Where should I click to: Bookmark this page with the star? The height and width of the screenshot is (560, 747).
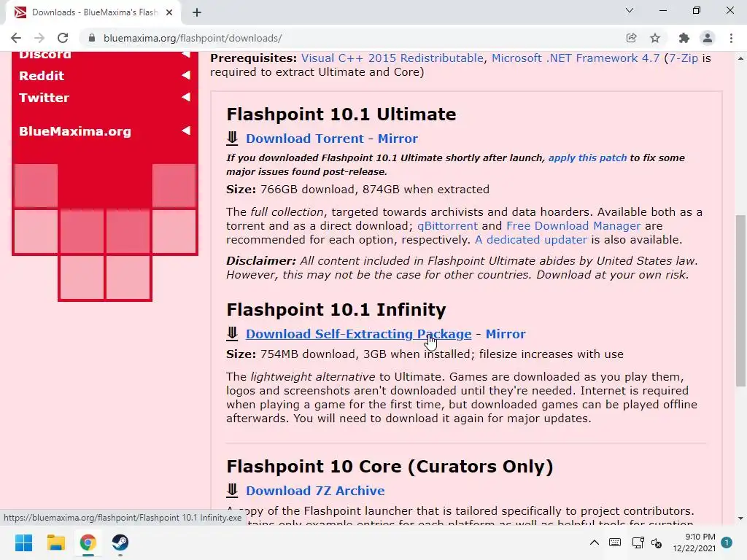[x=655, y=38]
